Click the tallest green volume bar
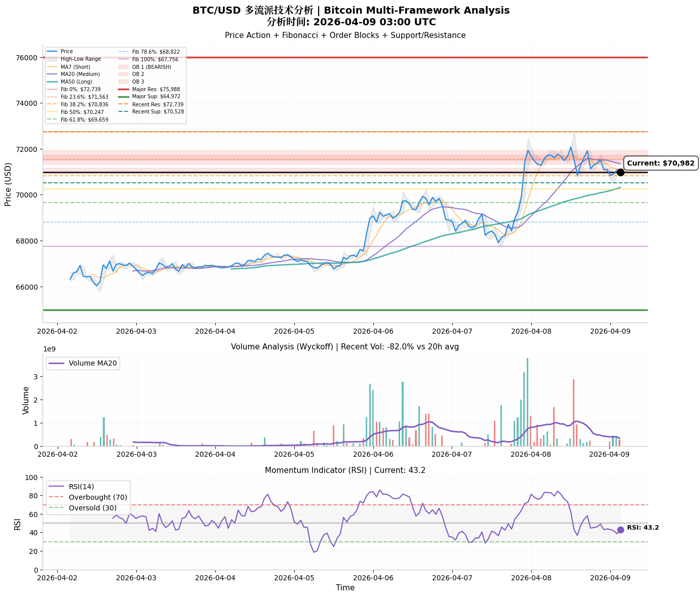 [527, 402]
